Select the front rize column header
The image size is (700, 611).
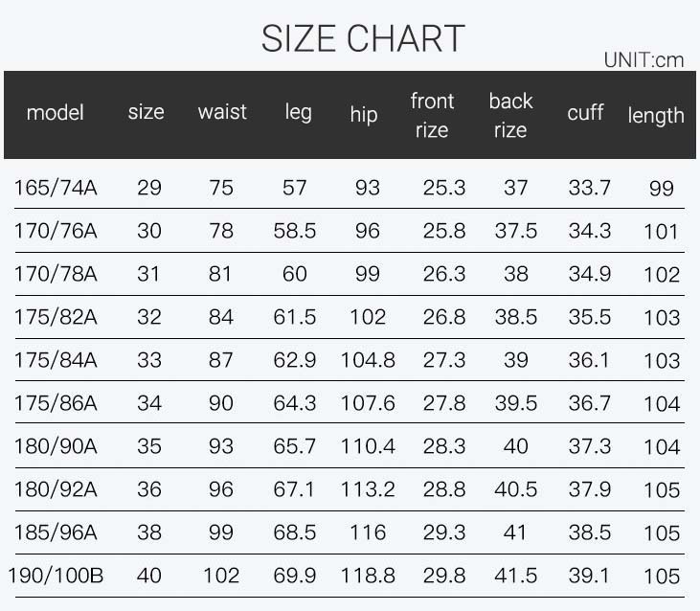[432, 116]
